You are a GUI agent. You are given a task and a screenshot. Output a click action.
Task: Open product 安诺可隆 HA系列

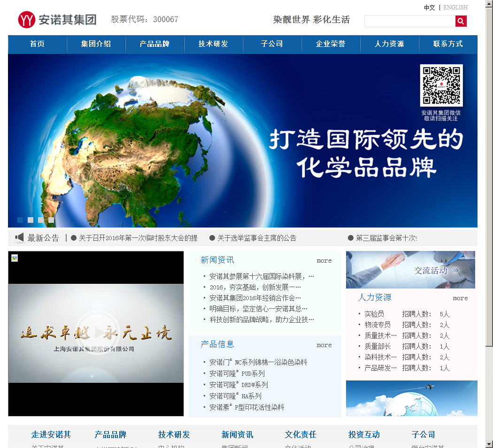[x=236, y=396]
